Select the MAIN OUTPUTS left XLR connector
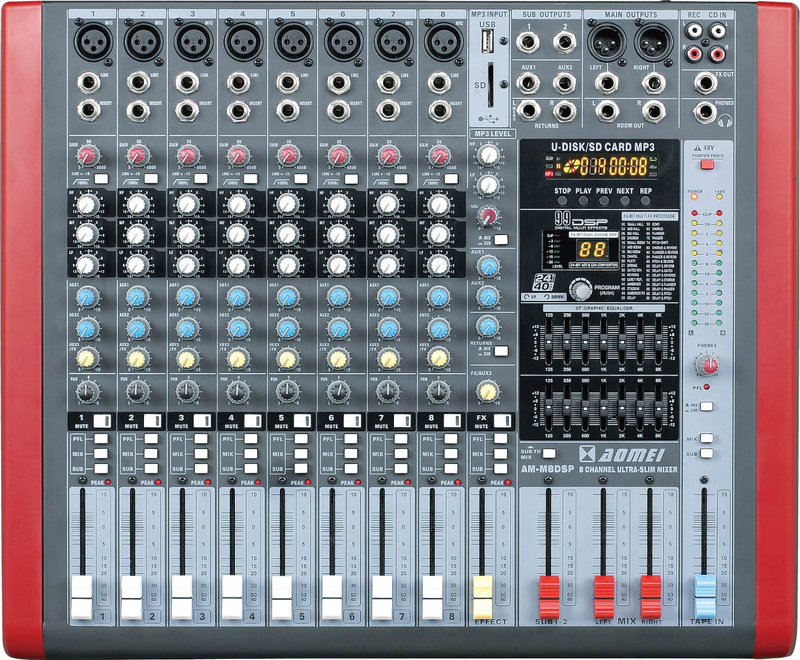 pyautogui.click(x=607, y=41)
